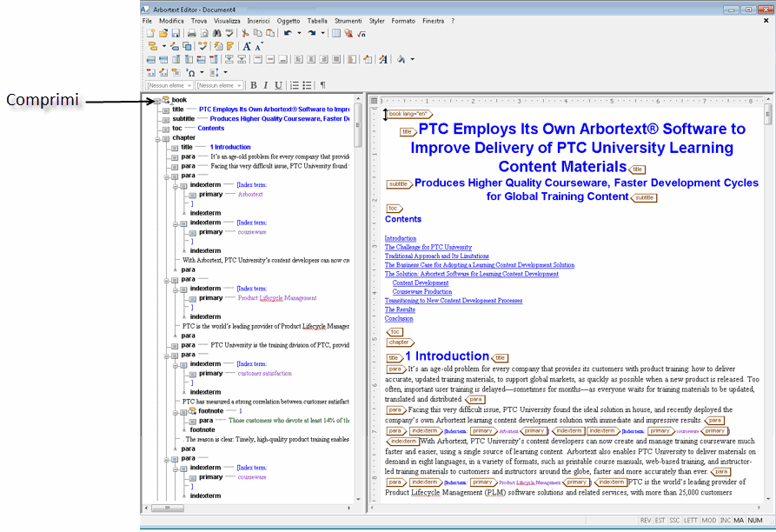
Task: Toggle Underline formatting
Action: pos(278,85)
